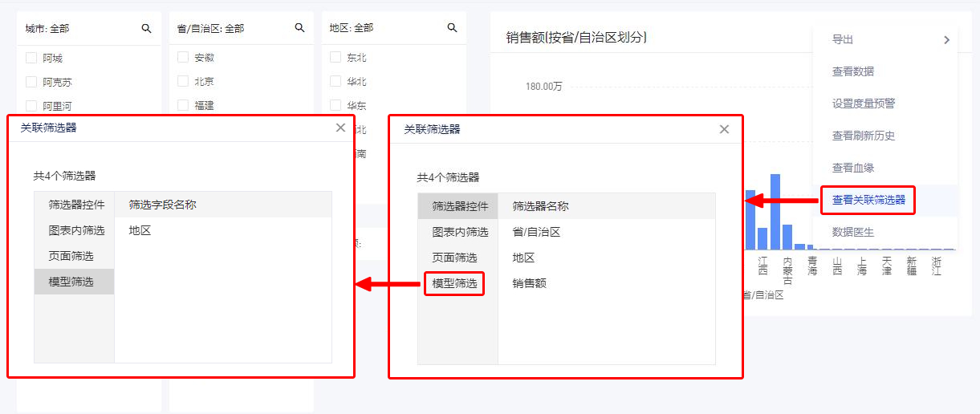The width and height of the screenshot is (980, 414).
Task: Check the 阿城 city checkbox
Action: click(31, 58)
